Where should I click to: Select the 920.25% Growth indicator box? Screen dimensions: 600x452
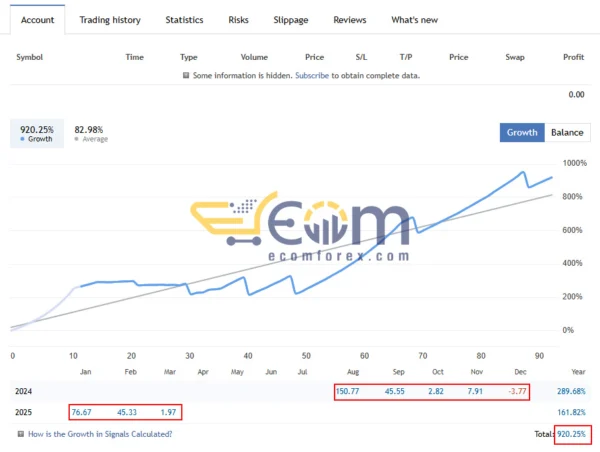point(38,134)
